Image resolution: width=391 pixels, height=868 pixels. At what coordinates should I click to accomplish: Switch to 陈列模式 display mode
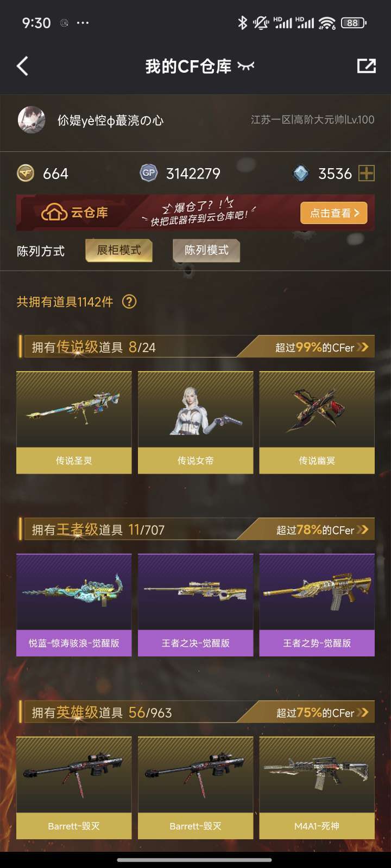206,250
